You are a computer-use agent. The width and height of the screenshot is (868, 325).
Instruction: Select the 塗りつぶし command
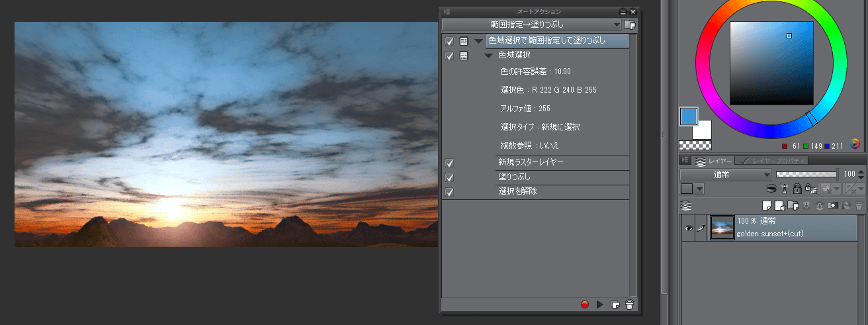(x=562, y=177)
